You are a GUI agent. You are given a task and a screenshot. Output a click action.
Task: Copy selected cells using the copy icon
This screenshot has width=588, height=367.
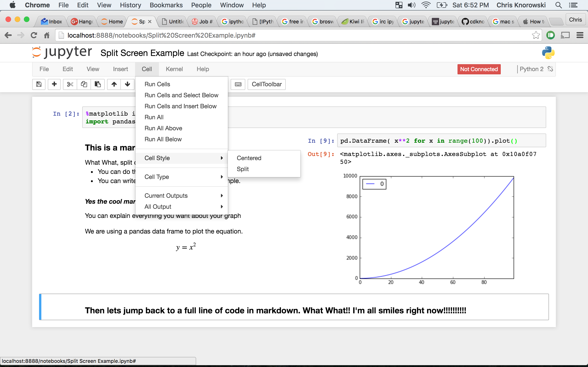click(x=84, y=84)
